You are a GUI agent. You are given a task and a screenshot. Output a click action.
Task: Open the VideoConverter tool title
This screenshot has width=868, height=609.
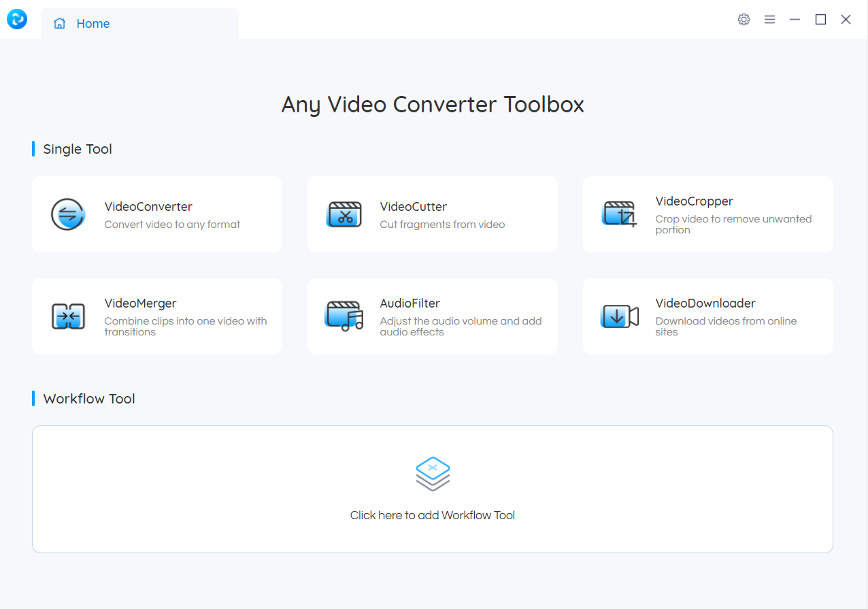click(x=148, y=207)
